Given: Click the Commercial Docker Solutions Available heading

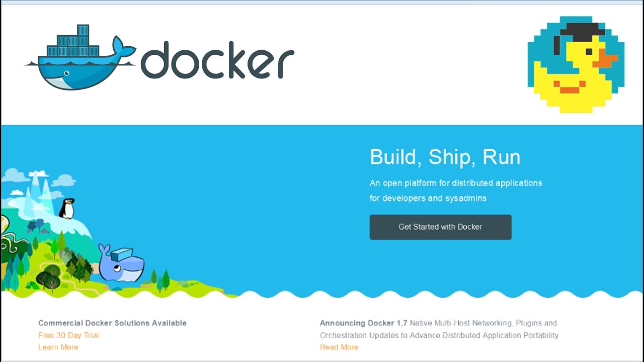Looking at the screenshot, I should [112, 323].
